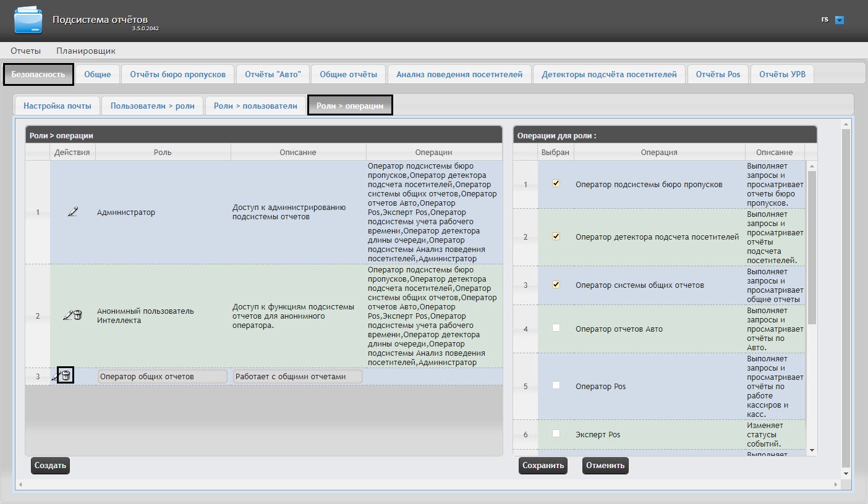Screen dimensions: 868x504
Task: Open the Отчеты menu
Action: (x=25, y=51)
